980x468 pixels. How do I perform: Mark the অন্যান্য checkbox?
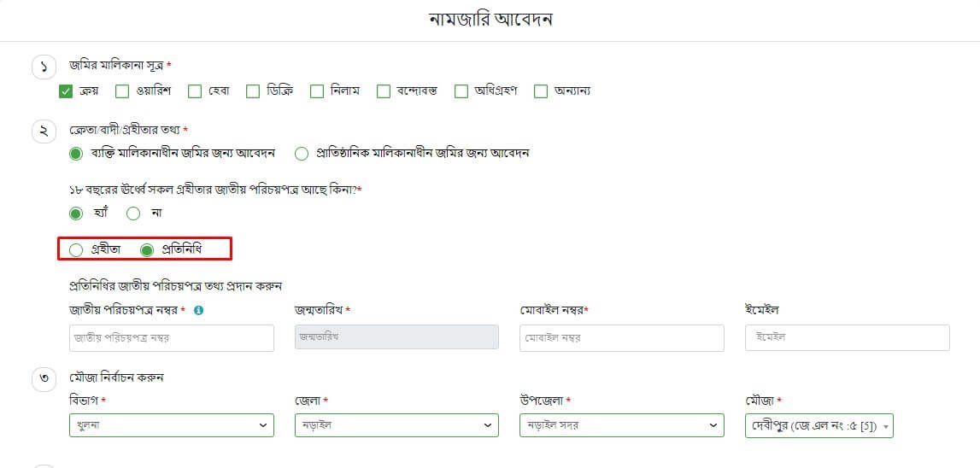click(540, 91)
